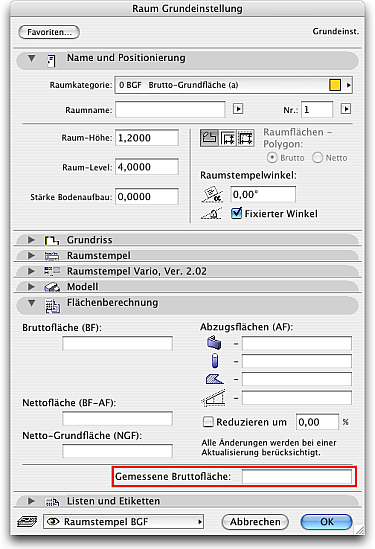Screen dimensions: 375x549
Task: Click the Raumstempel panel icon
Action: (52, 256)
